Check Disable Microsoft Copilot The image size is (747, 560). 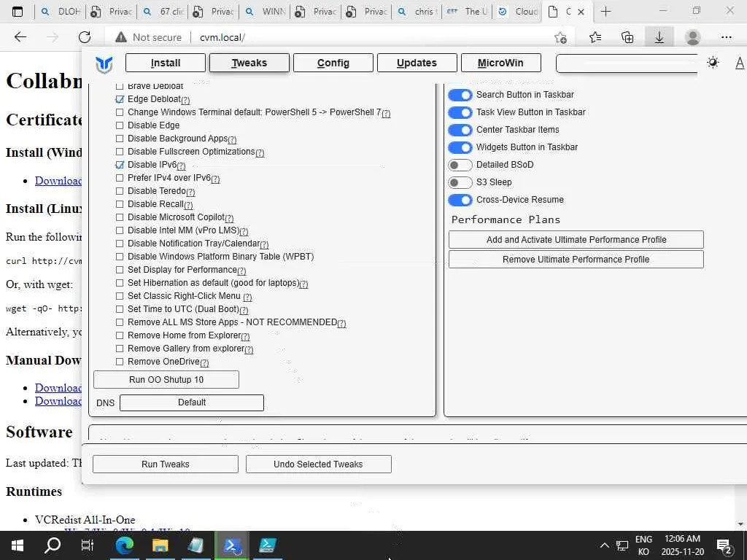120,217
